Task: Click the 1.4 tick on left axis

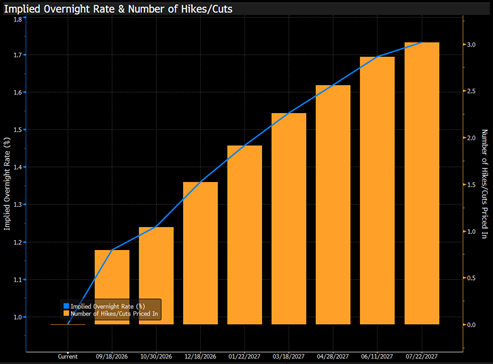Action: click(x=18, y=167)
